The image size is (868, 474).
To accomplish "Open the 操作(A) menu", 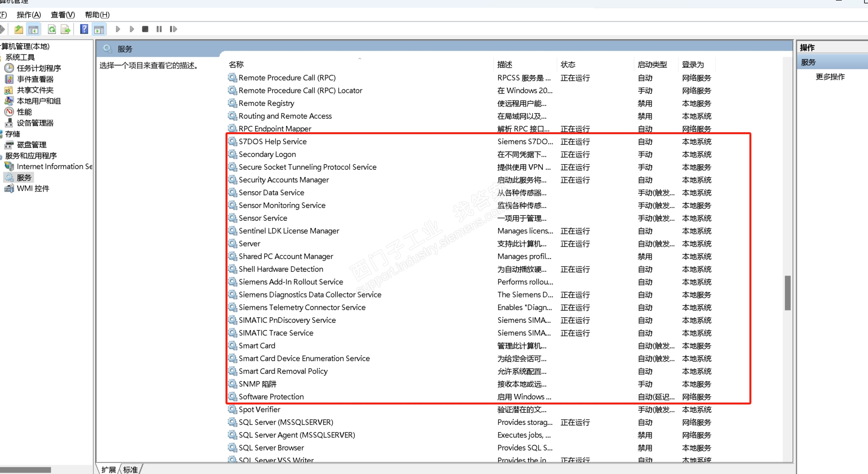I will (29, 15).
